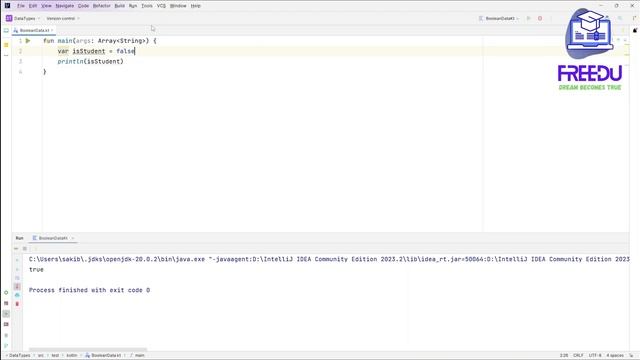640x360 pixels.
Task: Click the Run panel title label
Action: tap(20, 238)
